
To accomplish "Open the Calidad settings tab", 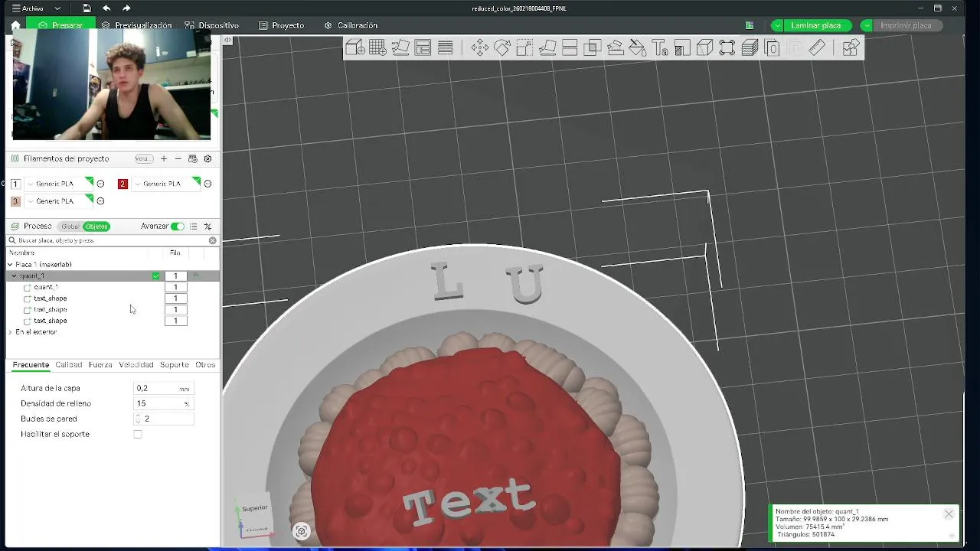I will [x=69, y=365].
